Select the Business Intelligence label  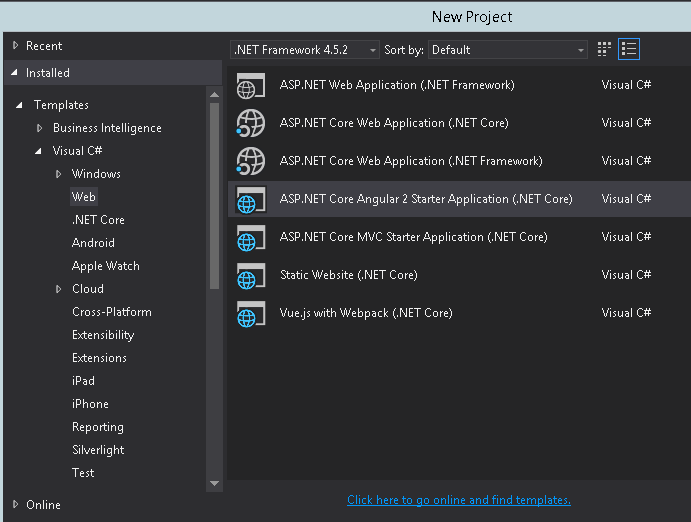(107, 128)
